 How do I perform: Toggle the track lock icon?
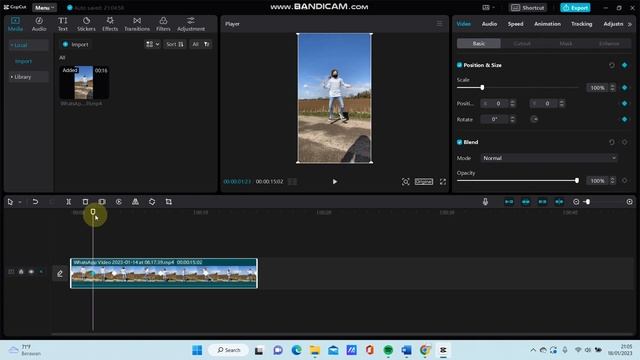21,271
